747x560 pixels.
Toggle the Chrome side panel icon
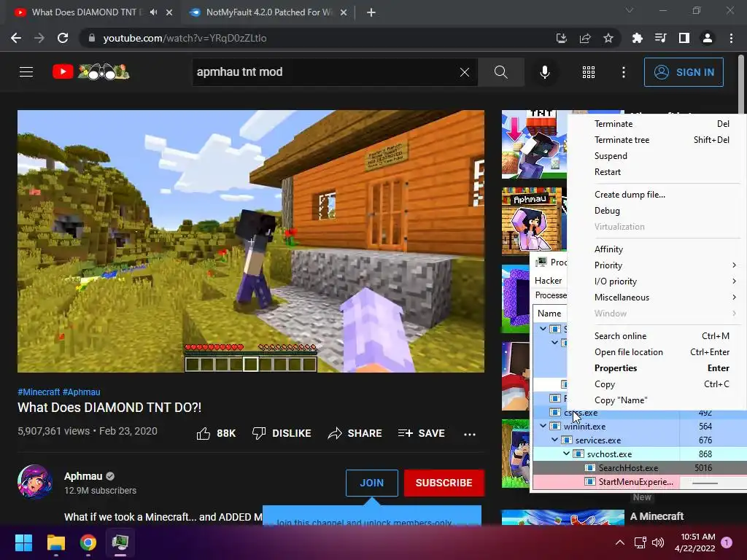(x=684, y=38)
